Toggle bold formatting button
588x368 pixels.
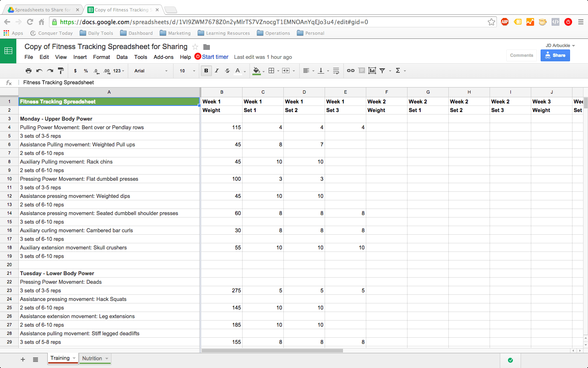point(206,71)
